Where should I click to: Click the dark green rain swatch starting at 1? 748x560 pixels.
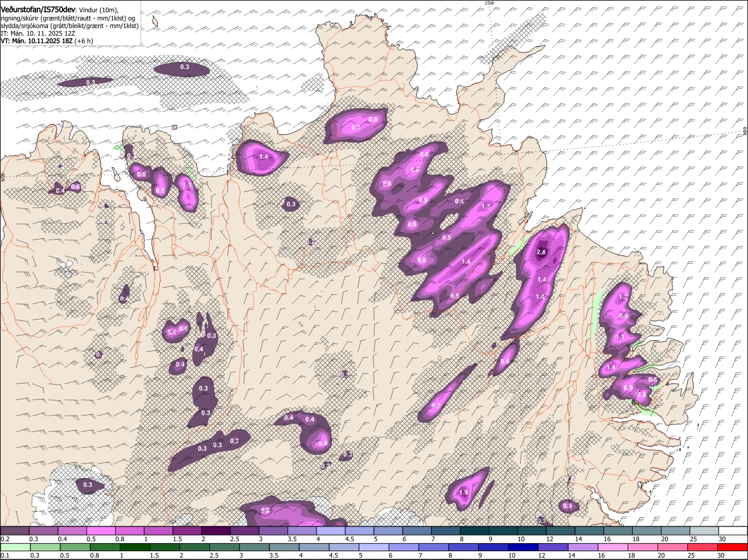pyautogui.click(x=134, y=547)
